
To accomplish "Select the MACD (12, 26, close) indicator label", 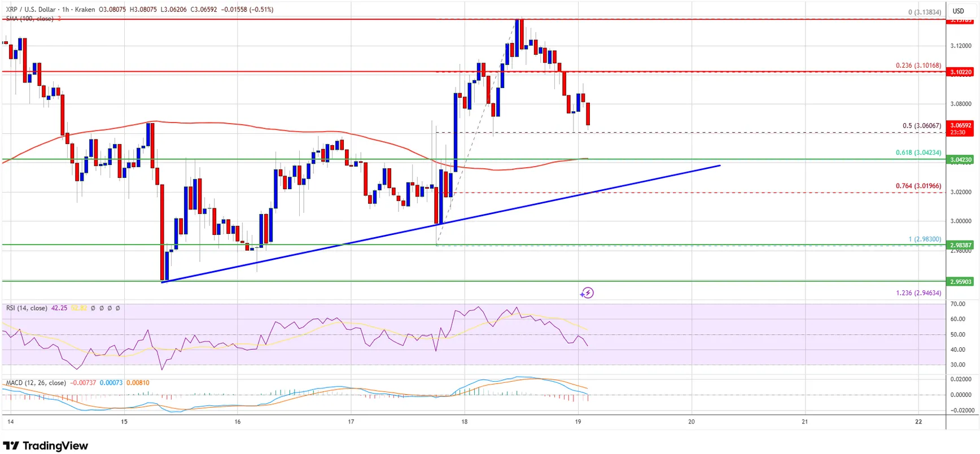I will coord(36,383).
